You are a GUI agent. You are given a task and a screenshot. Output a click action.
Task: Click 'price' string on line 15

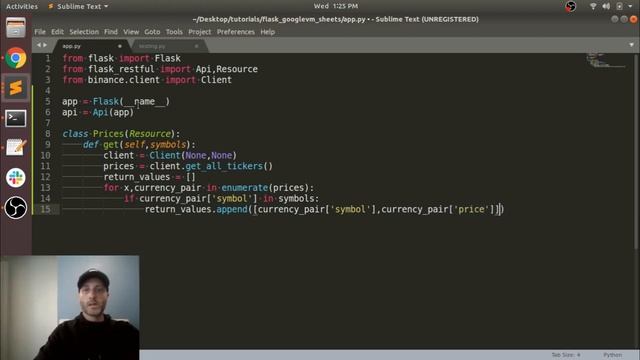point(471,209)
